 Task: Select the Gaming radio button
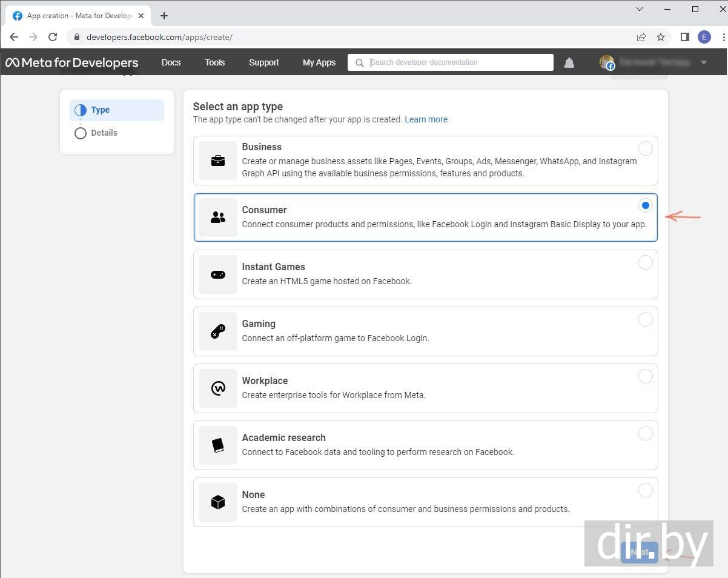[646, 319]
